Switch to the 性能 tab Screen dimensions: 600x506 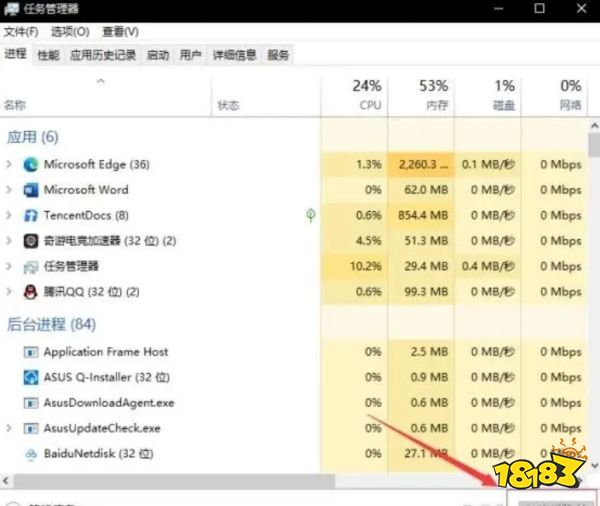coord(49,55)
